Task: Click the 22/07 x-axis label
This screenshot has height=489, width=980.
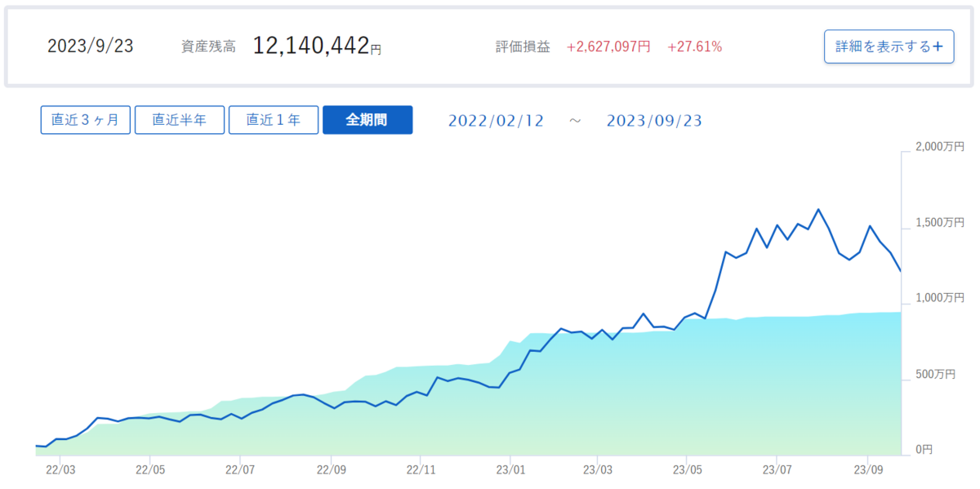Action: [x=240, y=470]
